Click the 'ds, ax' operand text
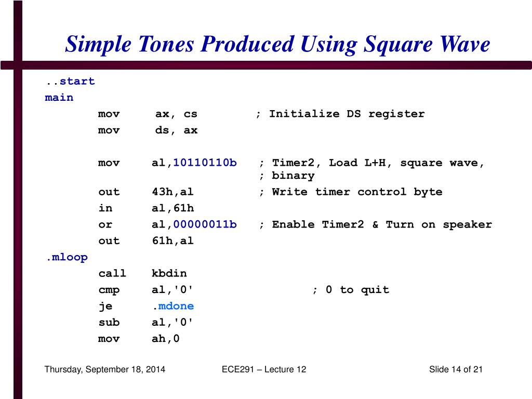Screen dimensions: 532x399 tap(176, 130)
